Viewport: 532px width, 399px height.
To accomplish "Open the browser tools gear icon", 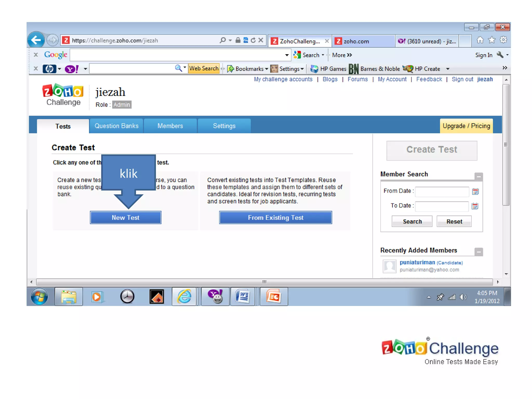I will point(503,40).
